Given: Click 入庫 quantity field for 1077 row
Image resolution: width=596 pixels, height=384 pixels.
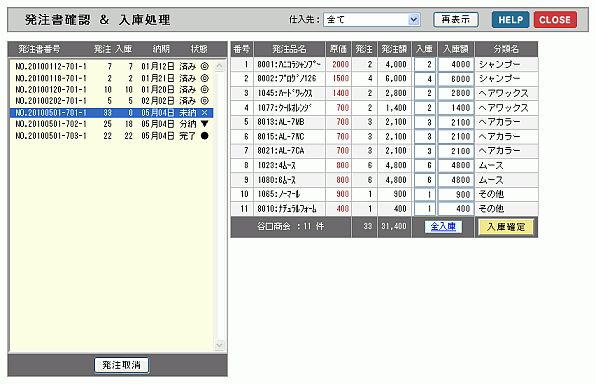Looking at the screenshot, I should pyautogui.click(x=425, y=108).
